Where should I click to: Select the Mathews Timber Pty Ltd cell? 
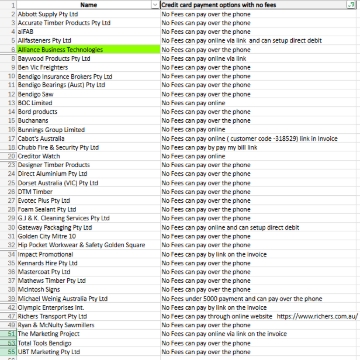[x=88, y=281]
